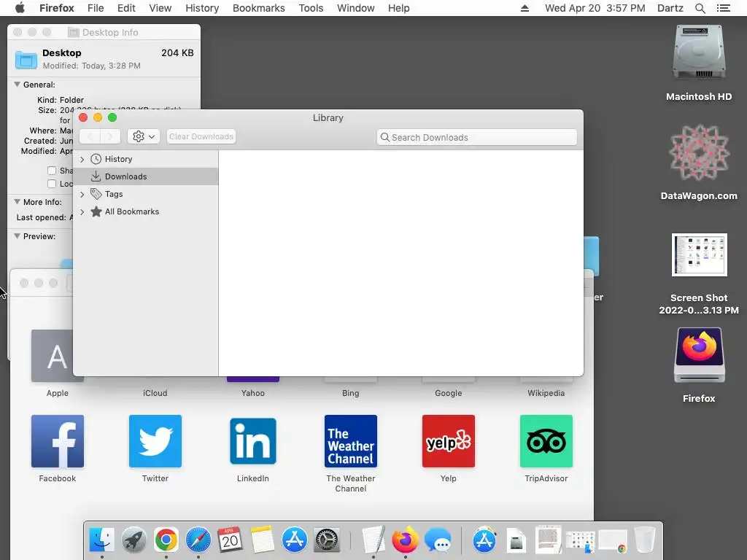Open the Apple menu
This screenshot has height=560, width=747.
coord(20,7)
